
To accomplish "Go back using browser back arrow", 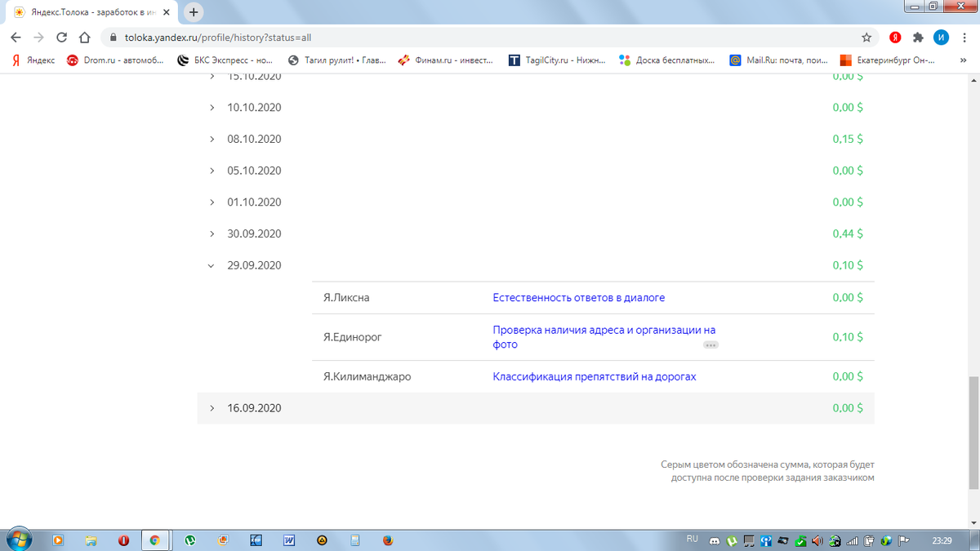I will point(16,38).
